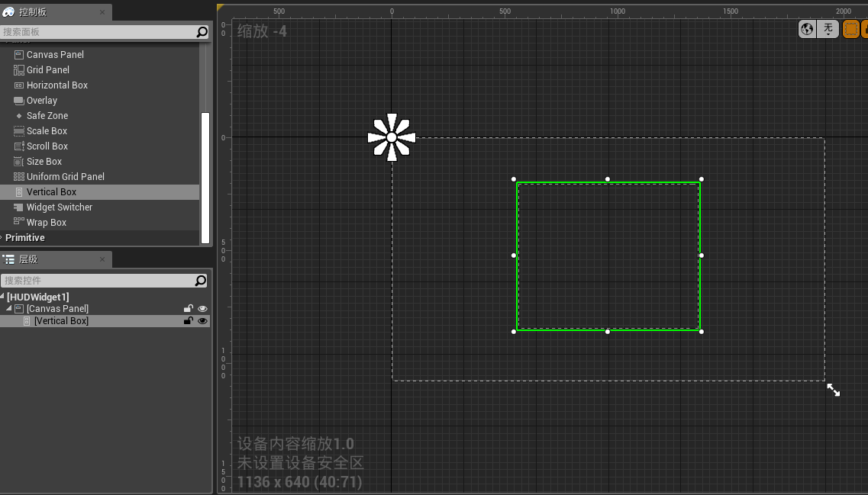Viewport: 868px width, 495px height.
Task: Click the orange dashed outline toolbar icon
Action: click(851, 28)
